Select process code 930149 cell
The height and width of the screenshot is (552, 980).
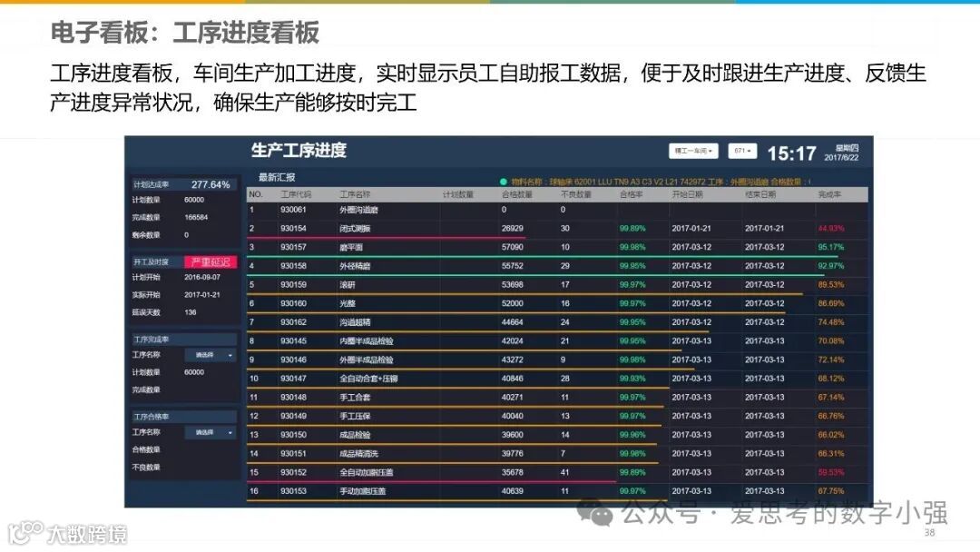293,417
